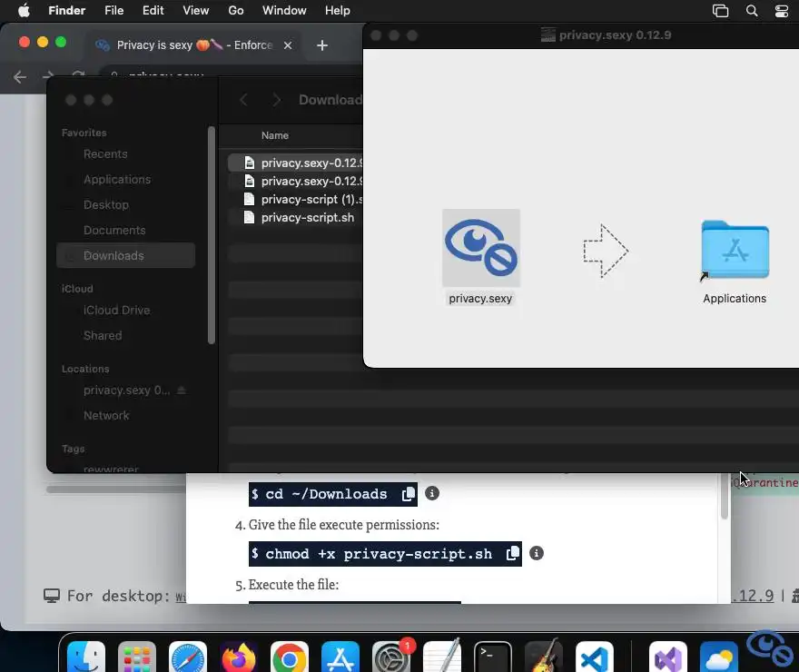
Task: Select Shared in Finder sidebar
Action: pos(126,336)
